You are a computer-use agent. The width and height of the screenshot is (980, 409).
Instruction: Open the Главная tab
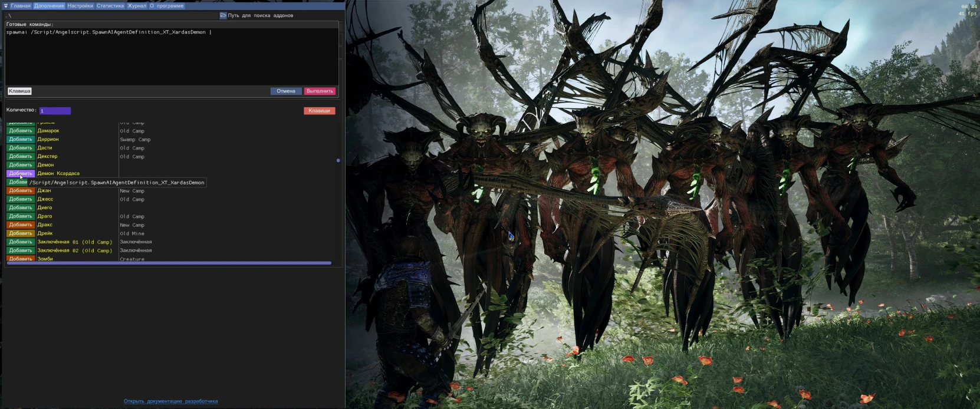(21, 6)
